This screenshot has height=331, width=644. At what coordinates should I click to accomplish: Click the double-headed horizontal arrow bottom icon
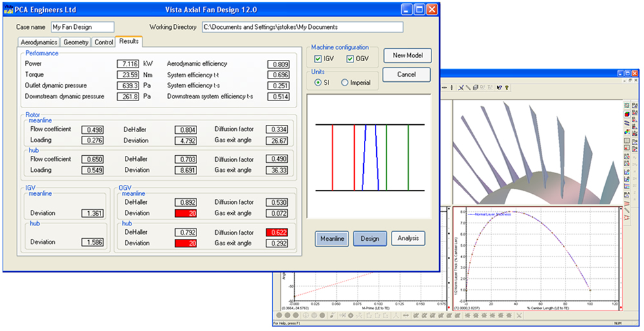(x=406, y=316)
